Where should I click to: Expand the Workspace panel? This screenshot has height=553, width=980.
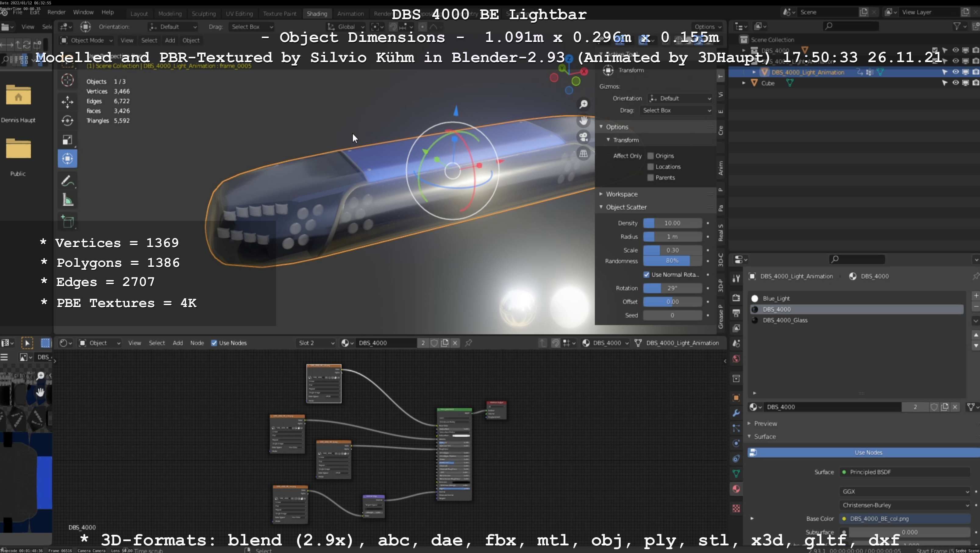[601, 194]
